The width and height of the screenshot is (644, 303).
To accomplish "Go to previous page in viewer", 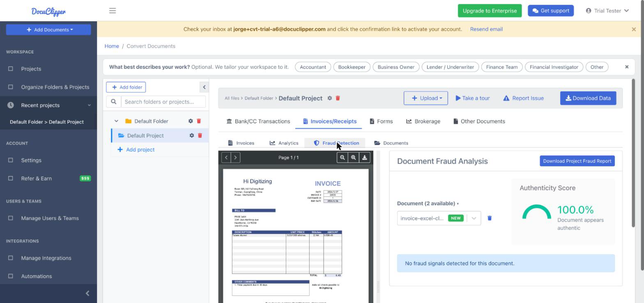I will [226, 157].
